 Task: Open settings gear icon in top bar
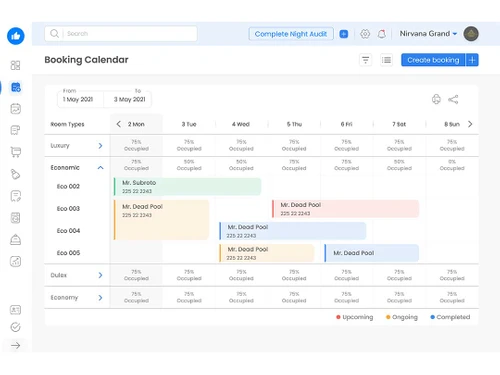click(365, 34)
